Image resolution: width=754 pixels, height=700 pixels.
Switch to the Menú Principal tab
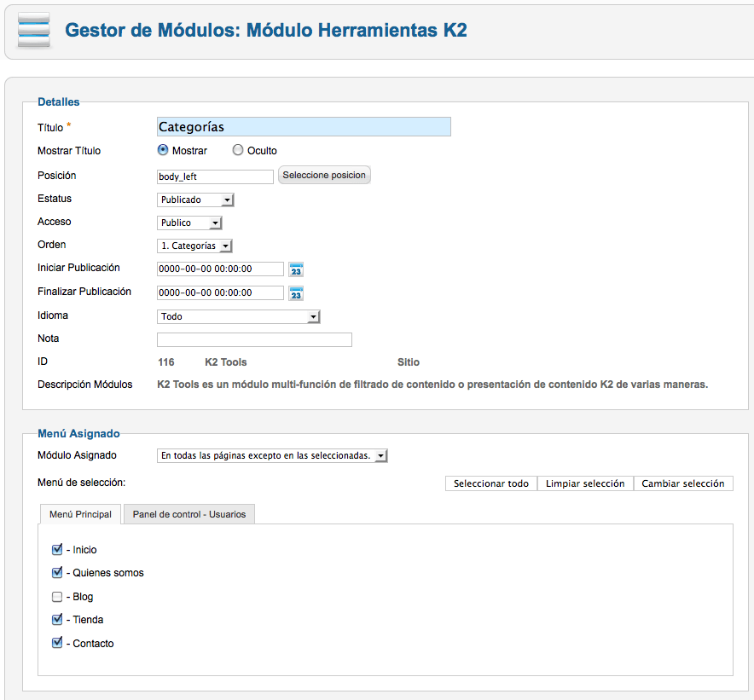pyautogui.click(x=80, y=514)
